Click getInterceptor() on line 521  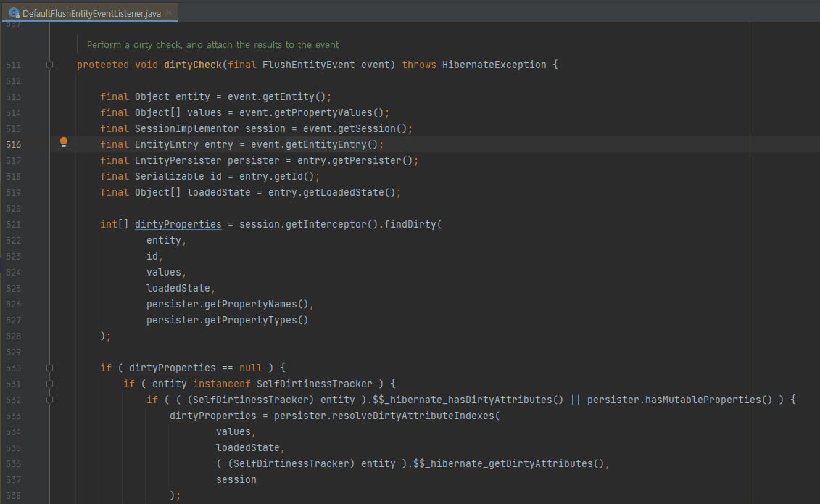point(331,224)
